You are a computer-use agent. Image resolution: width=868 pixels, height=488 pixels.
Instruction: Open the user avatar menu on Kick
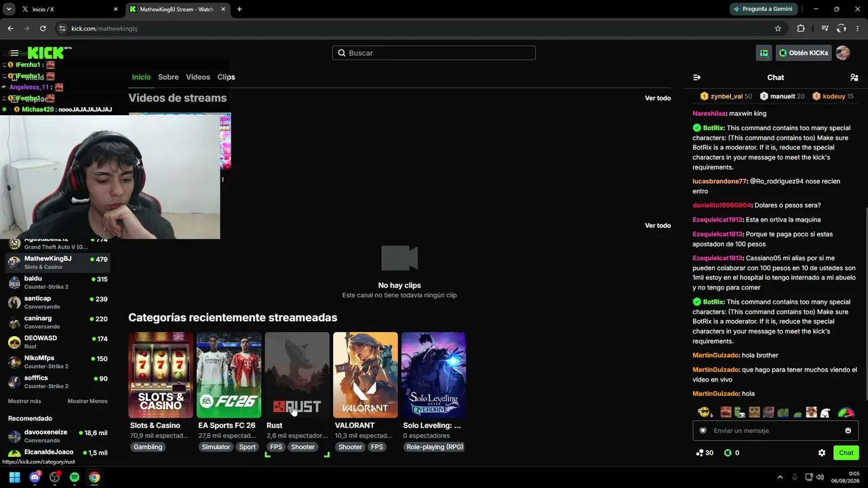click(x=843, y=53)
